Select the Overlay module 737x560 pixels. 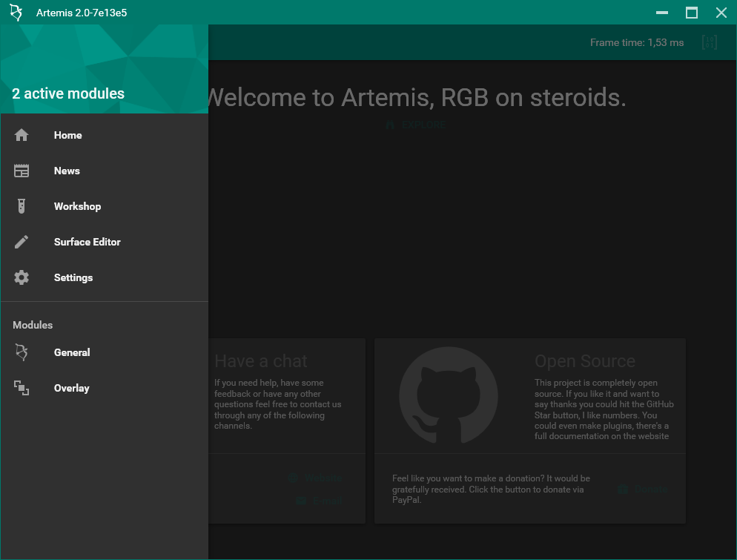pyautogui.click(x=105, y=389)
